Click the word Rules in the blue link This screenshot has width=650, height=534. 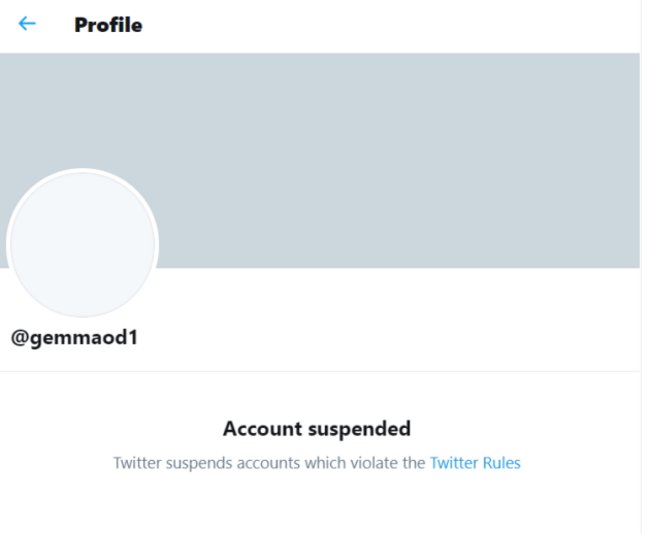pyautogui.click(x=501, y=463)
